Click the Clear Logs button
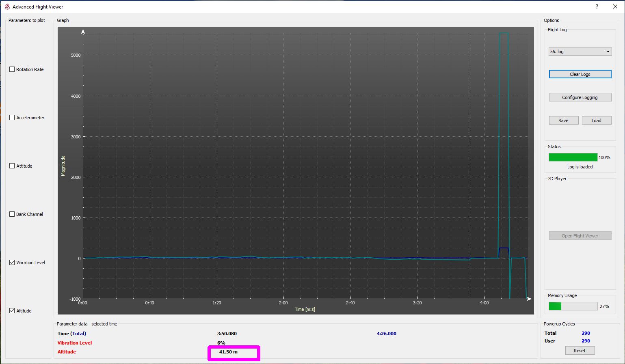The width and height of the screenshot is (625, 364). tap(580, 74)
